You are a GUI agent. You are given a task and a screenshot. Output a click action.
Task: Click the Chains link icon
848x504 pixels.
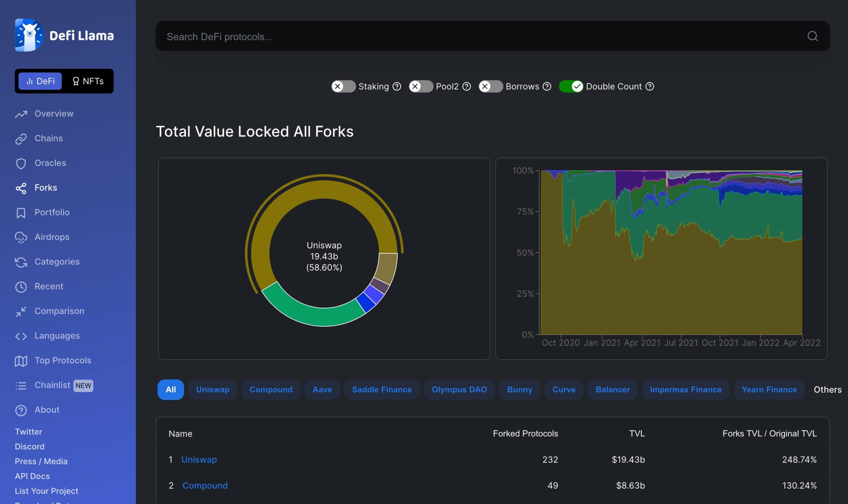pos(21,139)
